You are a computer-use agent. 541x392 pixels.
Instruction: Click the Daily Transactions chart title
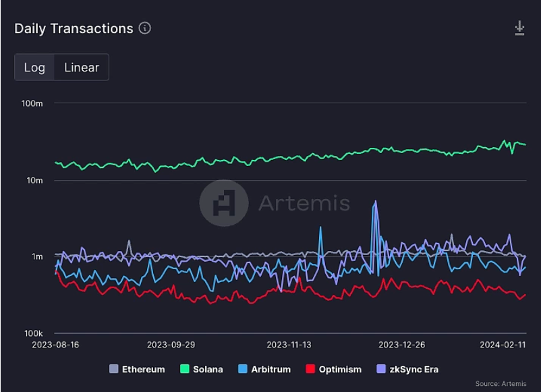[x=74, y=28]
